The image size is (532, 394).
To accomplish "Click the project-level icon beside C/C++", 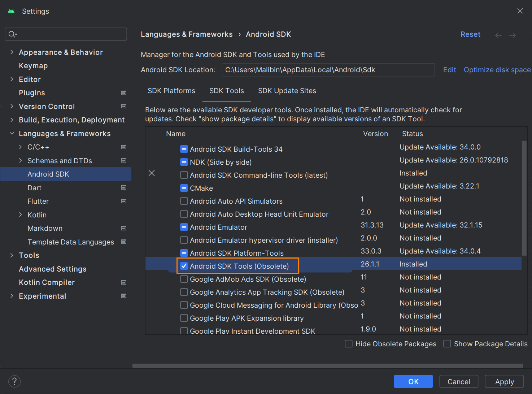I will (124, 147).
